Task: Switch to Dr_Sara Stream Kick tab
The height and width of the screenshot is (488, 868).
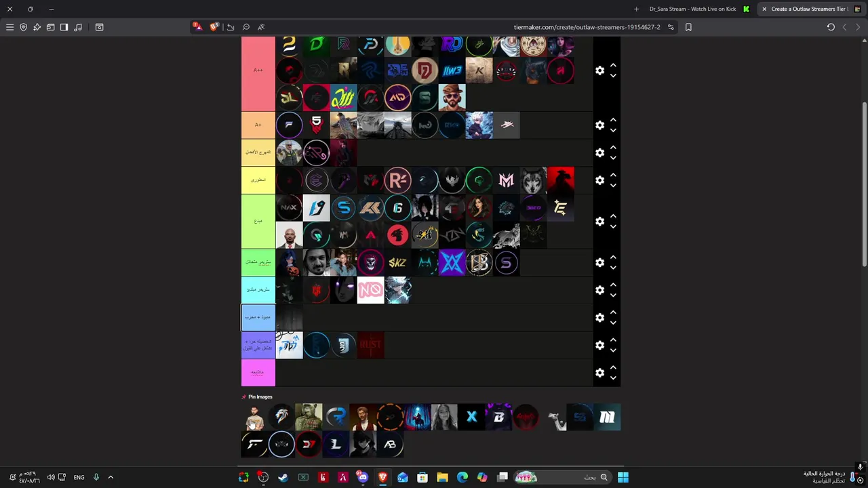Action: [x=699, y=9]
